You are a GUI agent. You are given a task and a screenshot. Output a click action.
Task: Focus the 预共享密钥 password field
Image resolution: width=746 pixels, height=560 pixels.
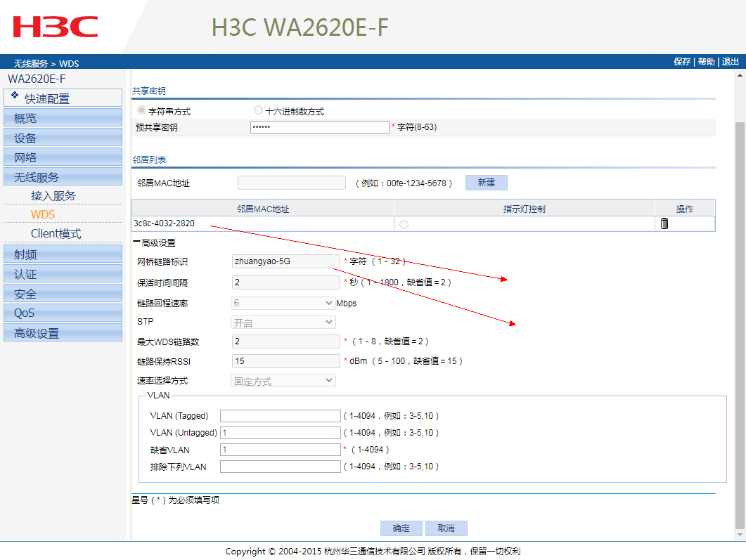[320, 127]
